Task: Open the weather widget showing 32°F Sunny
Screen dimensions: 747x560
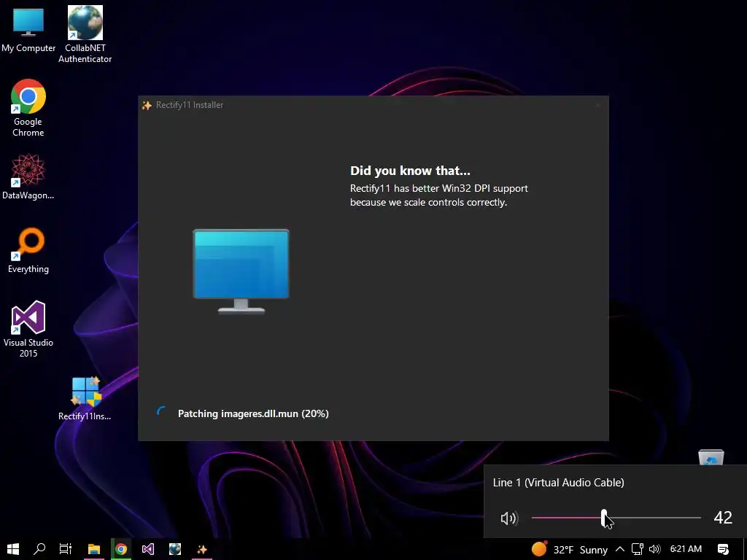Action: pos(569,550)
